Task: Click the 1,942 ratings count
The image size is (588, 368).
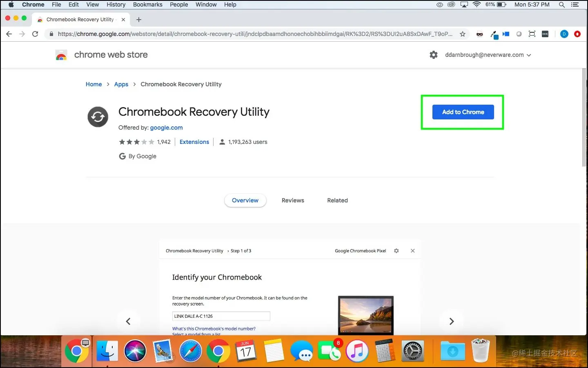Action: (x=164, y=142)
